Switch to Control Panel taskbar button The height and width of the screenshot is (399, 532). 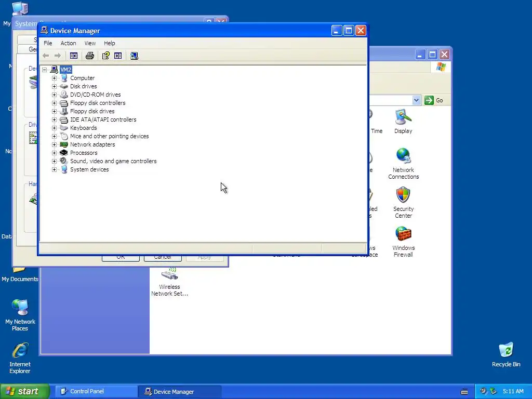pyautogui.click(x=96, y=391)
